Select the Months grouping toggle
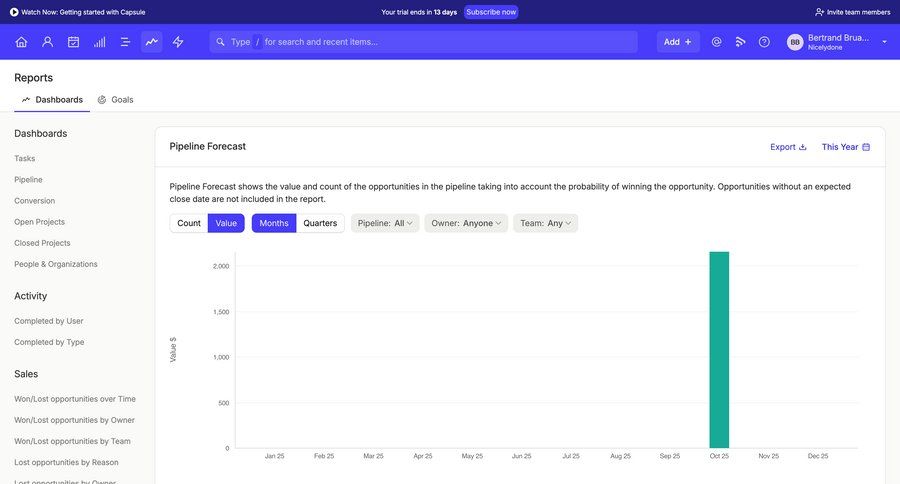 point(273,223)
